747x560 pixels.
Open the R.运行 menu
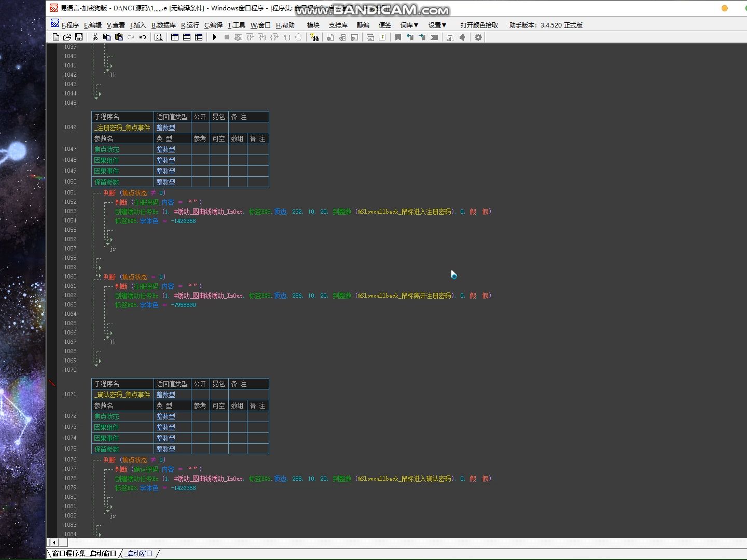pos(190,25)
